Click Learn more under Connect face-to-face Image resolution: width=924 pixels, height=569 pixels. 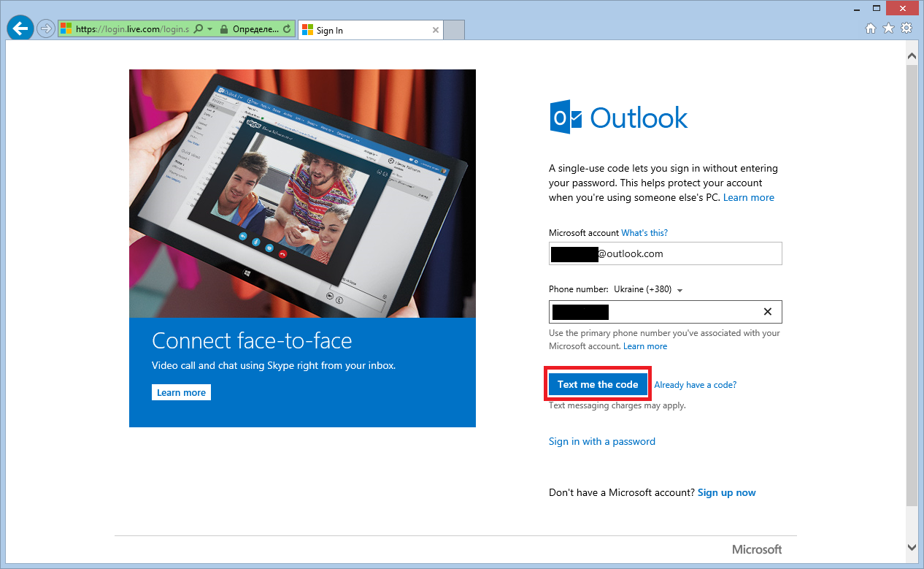182,392
